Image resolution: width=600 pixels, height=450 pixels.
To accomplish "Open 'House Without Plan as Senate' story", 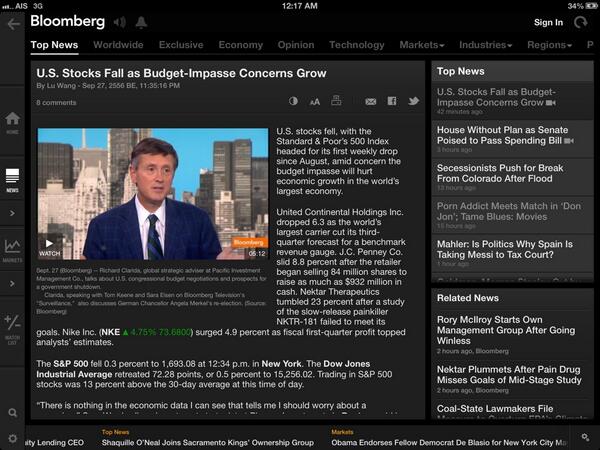I will tap(512, 139).
